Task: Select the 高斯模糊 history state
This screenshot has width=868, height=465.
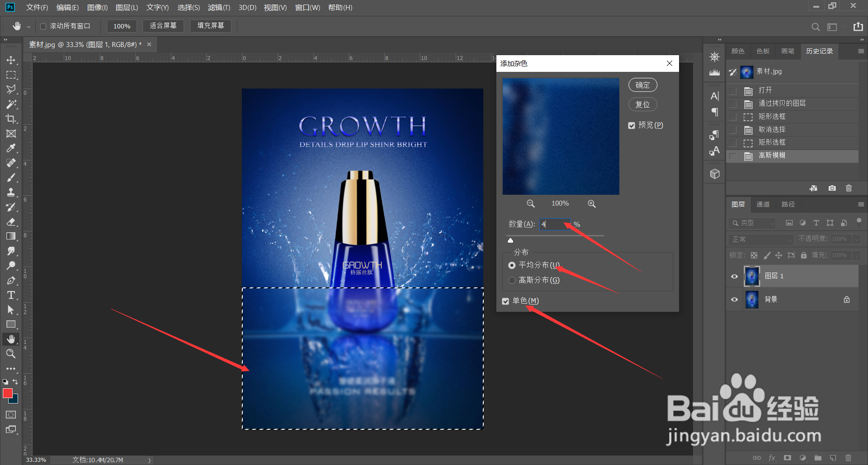Action: 792,156
